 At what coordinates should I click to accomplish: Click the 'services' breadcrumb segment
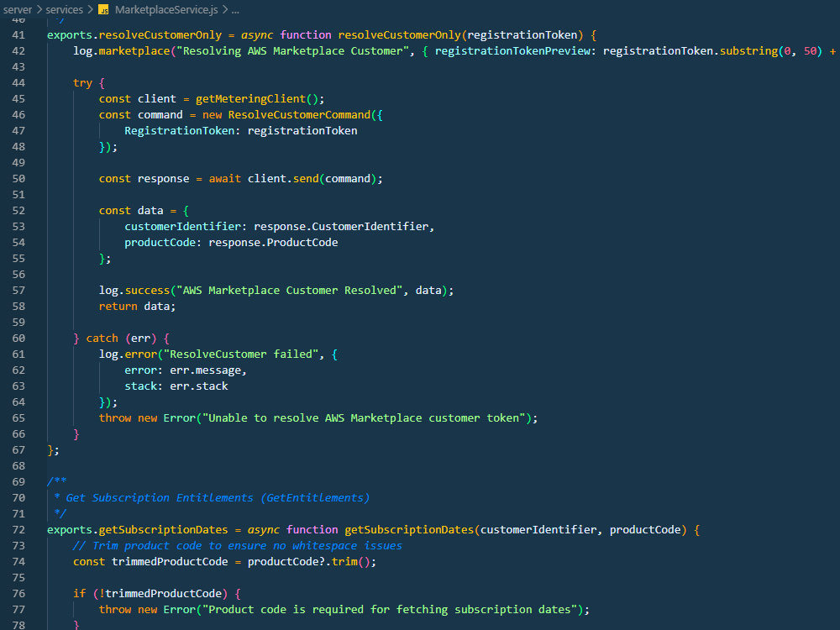(x=65, y=9)
